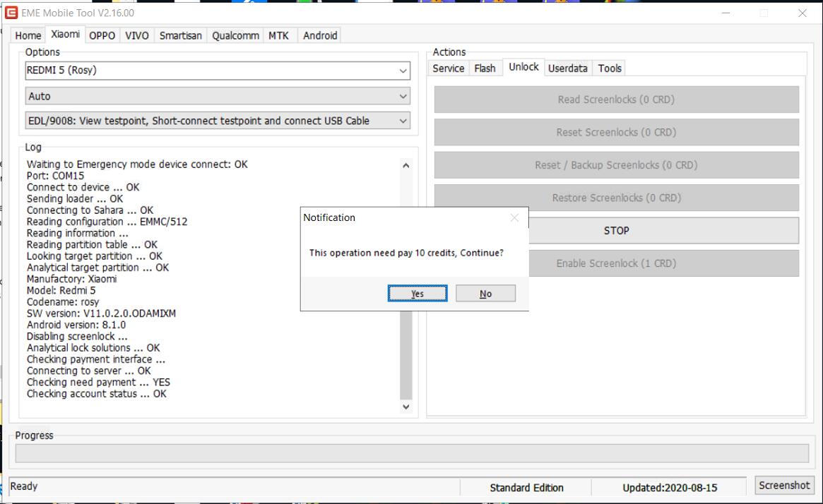Click Read Screenlocks (0 CRD) button
The height and width of the screenshot is (504, 823).
point(616,100)
